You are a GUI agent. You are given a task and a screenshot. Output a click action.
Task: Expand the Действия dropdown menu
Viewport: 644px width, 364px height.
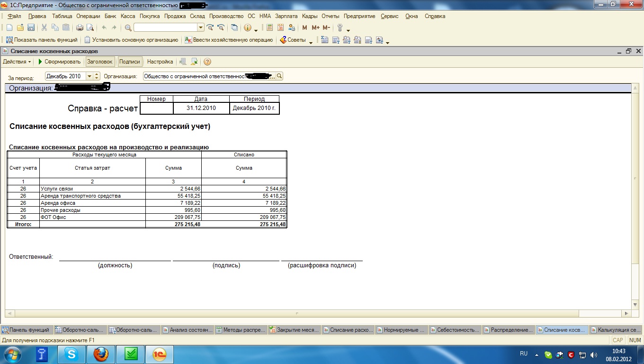(17, 62)
